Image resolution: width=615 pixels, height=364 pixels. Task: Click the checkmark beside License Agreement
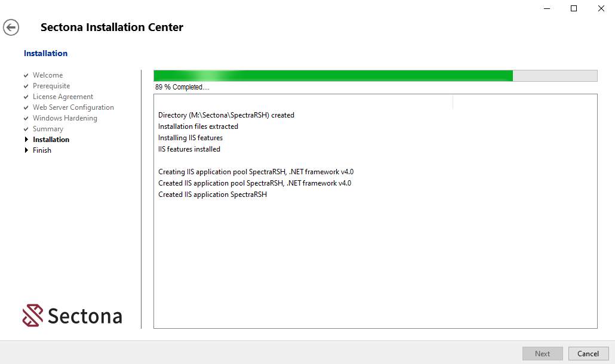pyautogui.click(x=26, y=97)
